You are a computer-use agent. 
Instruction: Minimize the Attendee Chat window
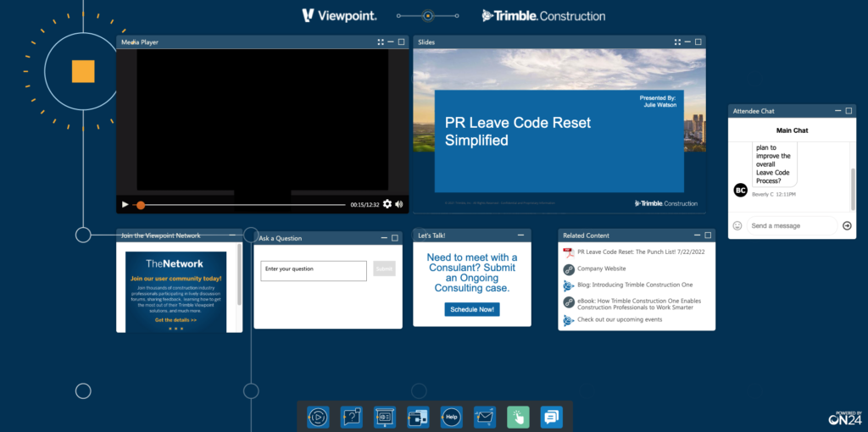point(838,111)
